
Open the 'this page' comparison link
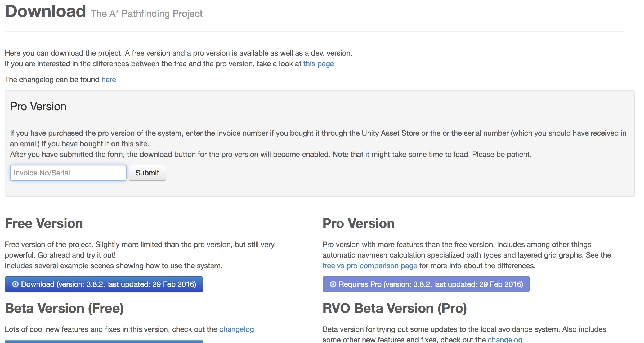318,64
